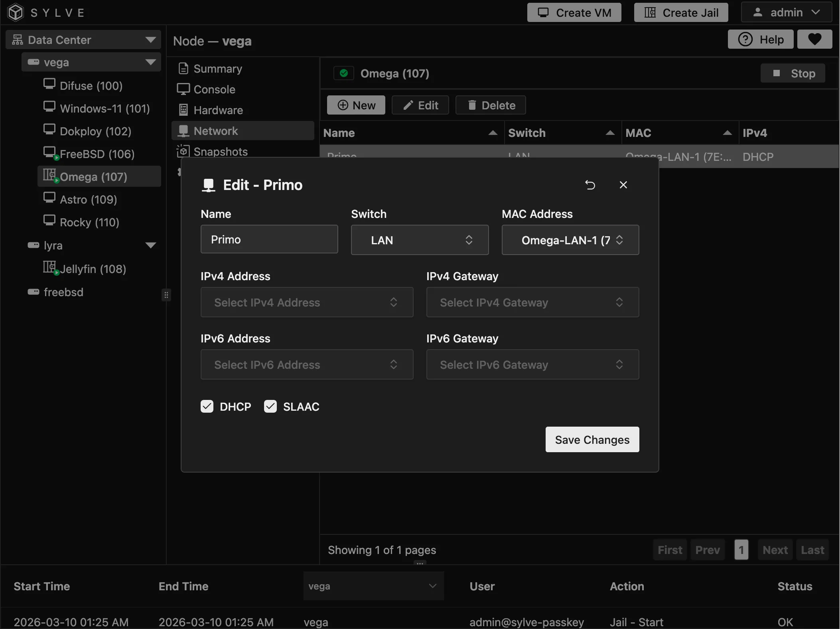
Task: Disable the DHCP checkbox
Action: click(207, 406)
